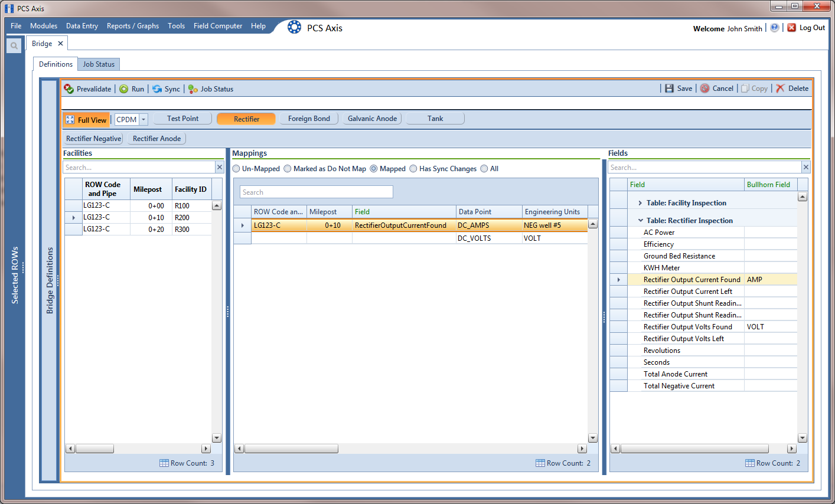This screenshot has height=504, width=835.
Task: Open the Modules menu
Action: click(44, 26)
